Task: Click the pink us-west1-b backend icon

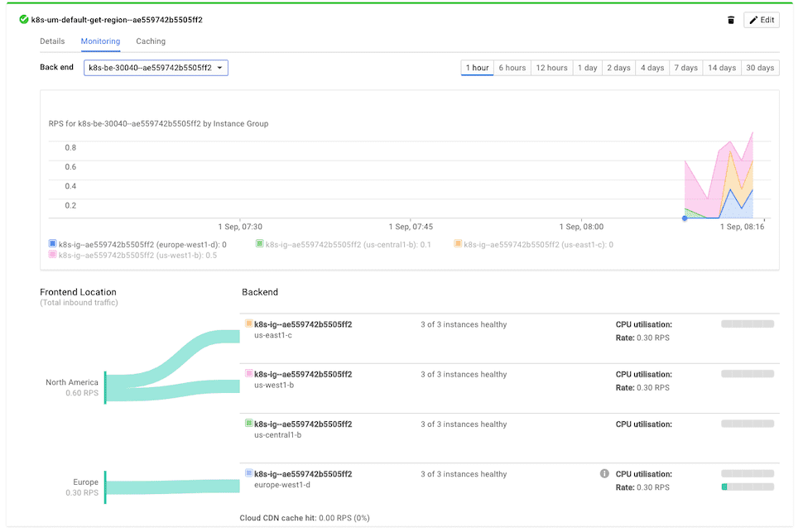Action: click(x=248, y=374)
